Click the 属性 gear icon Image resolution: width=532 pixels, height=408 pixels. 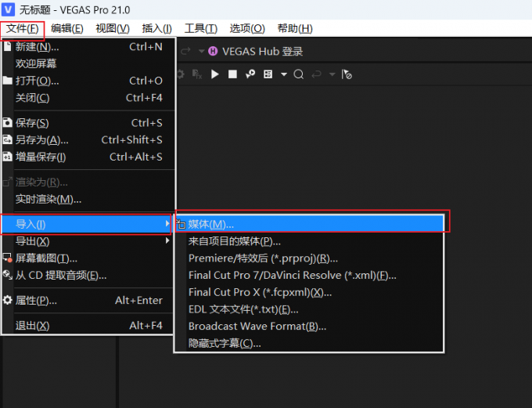tap(7, 300)
